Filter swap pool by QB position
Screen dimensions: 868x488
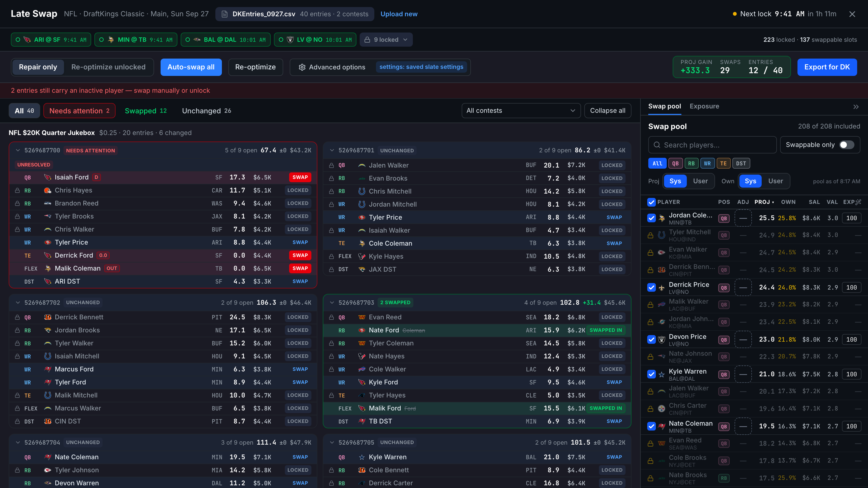(675, 164)
